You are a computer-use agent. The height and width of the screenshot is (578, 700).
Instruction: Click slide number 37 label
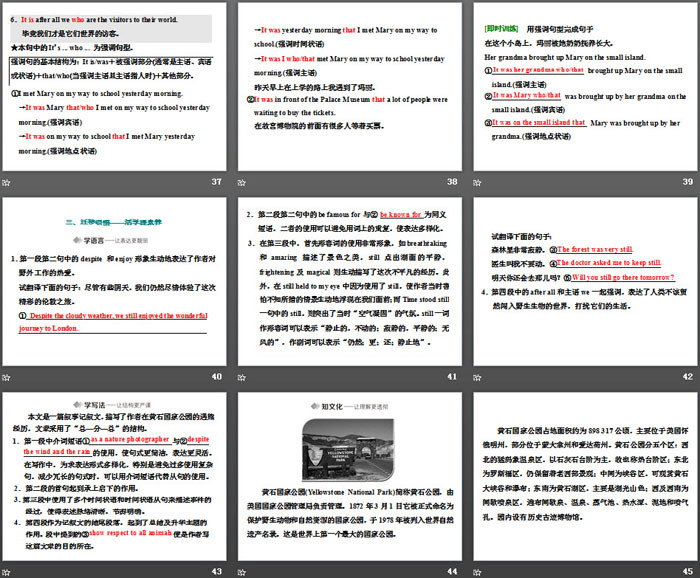[x=217, y=182]
